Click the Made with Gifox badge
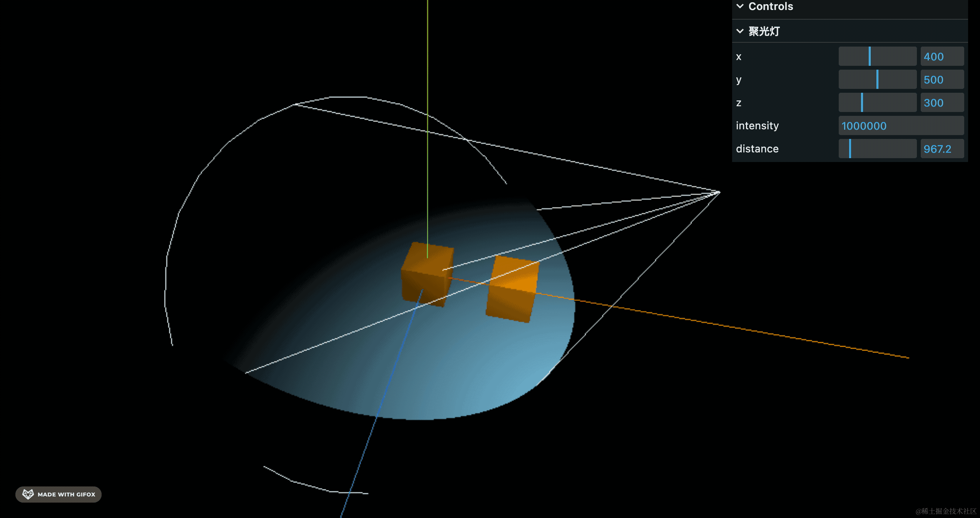The image size is (980, 518). point(59,494)
